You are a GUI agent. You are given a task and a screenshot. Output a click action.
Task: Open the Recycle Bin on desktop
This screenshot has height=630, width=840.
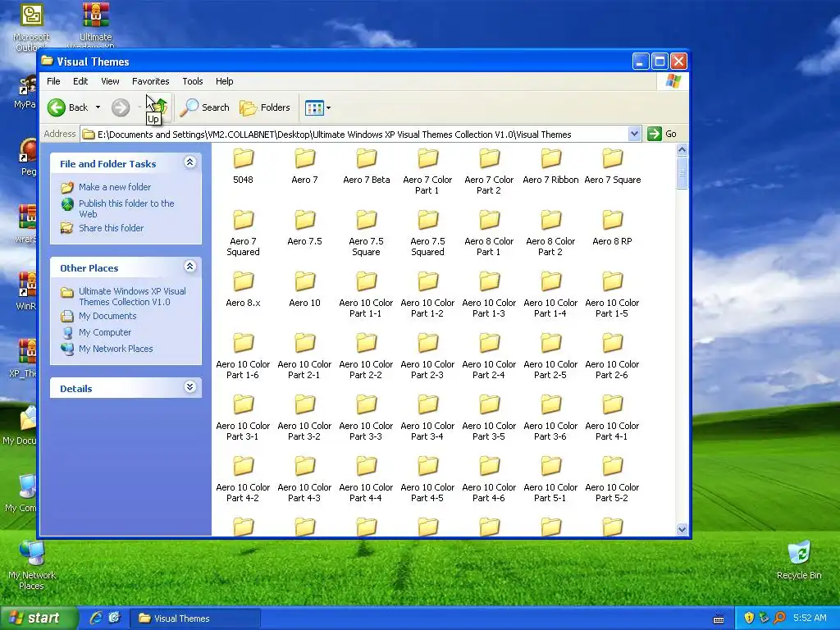click(x=799, y=559)
